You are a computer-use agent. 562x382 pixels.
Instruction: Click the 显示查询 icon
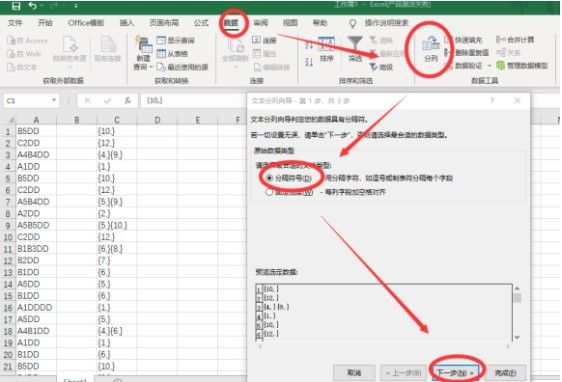click(161, 40)
